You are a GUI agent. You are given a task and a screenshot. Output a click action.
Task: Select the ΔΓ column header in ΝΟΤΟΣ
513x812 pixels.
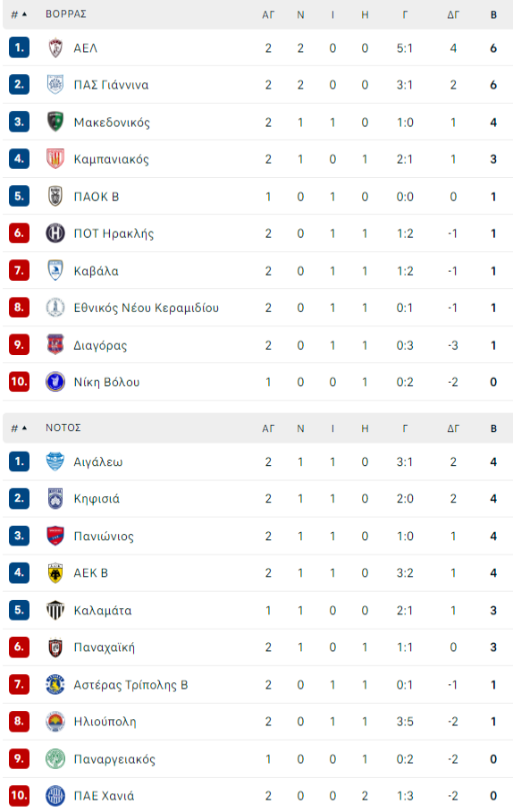(x=453, y=428)
